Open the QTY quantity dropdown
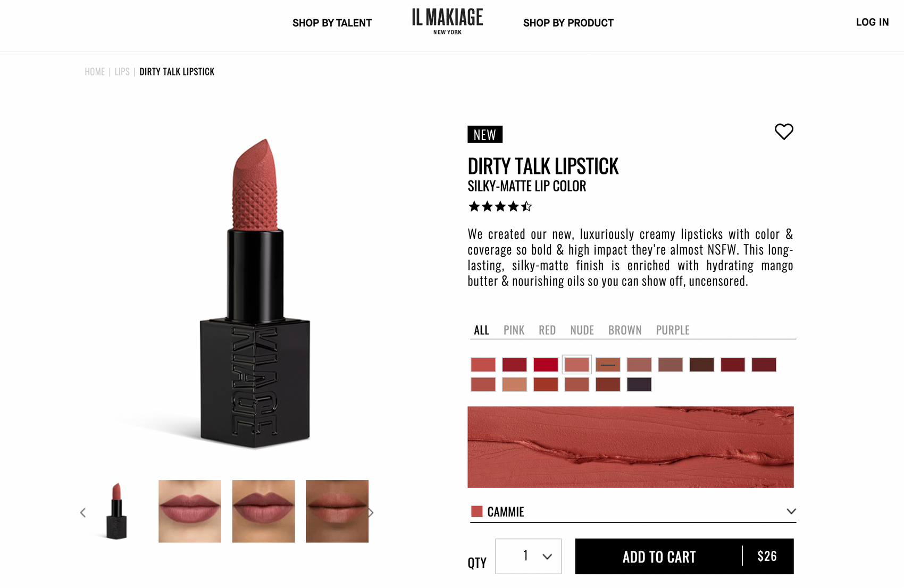 coord(528,556)
